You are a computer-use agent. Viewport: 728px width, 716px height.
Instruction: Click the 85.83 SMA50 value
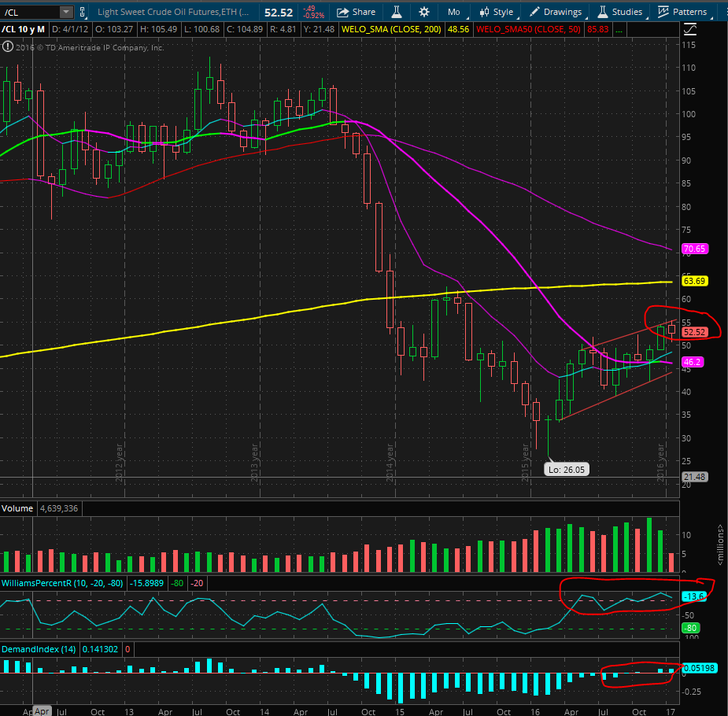click(x=598, y=29)
